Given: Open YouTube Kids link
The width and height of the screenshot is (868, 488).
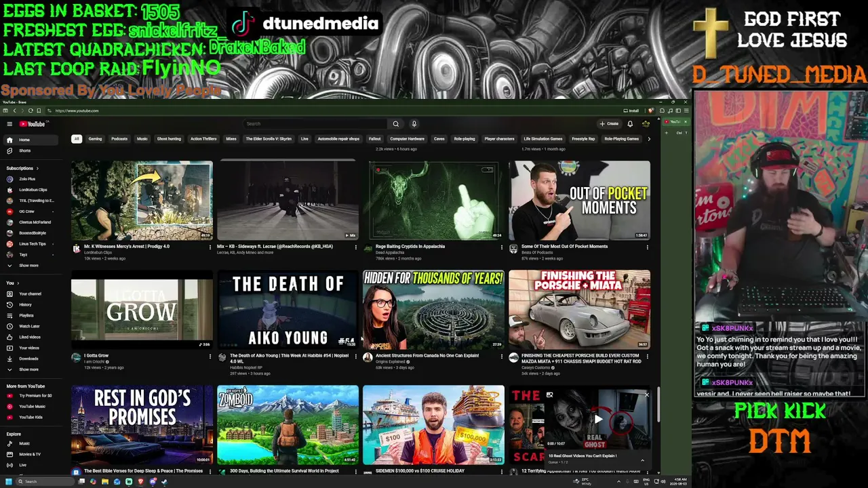Looking at the screenshot, I should click(x=31, y=418).
